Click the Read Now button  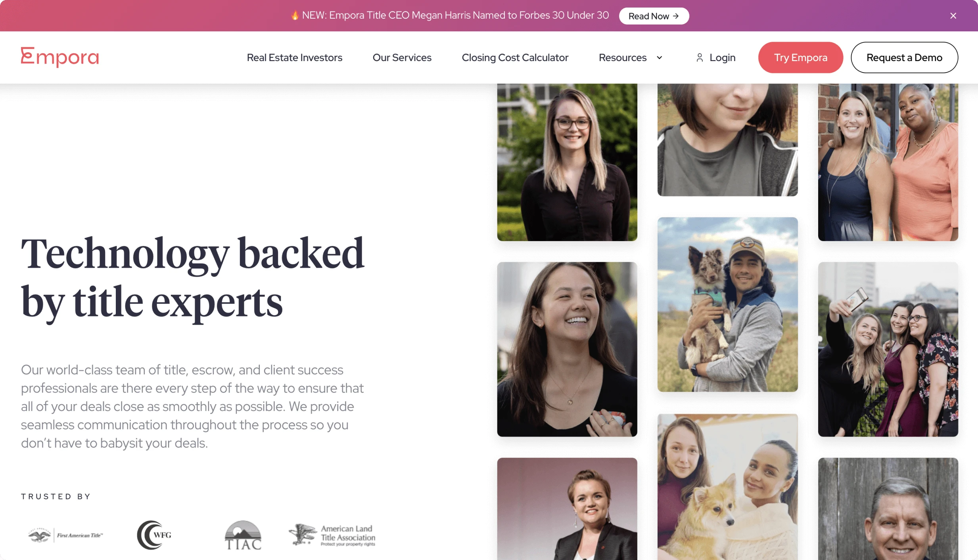coord(654,16)
